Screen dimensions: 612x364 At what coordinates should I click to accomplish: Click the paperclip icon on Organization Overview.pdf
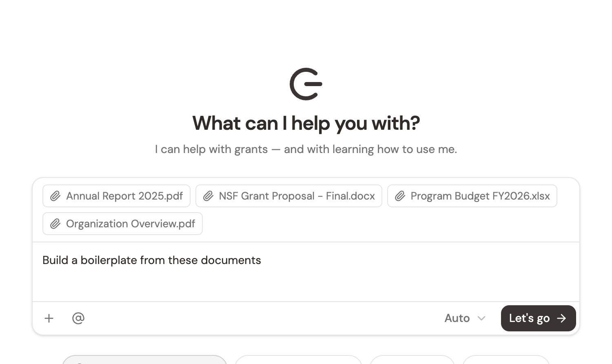click(x=55, y=224)
